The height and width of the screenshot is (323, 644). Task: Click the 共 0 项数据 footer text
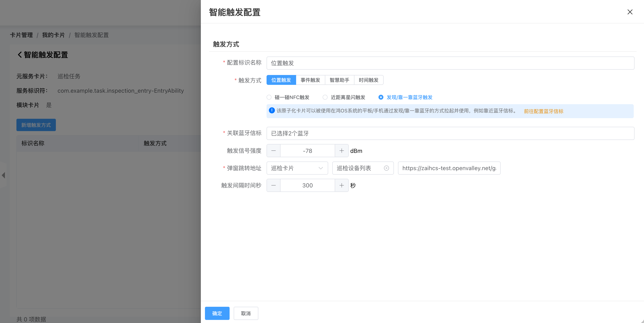click(x=31, y=319)
